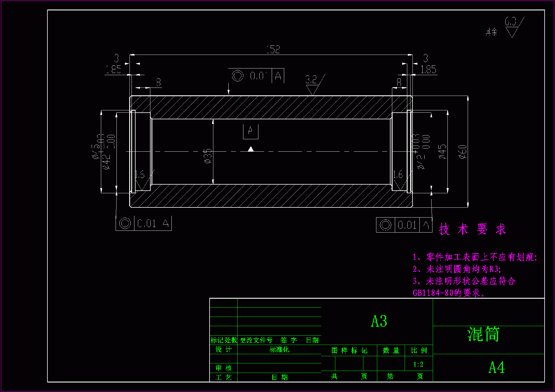
Task: Click technical requirement line 2 about R3
Action: click(x=457, y=269)
